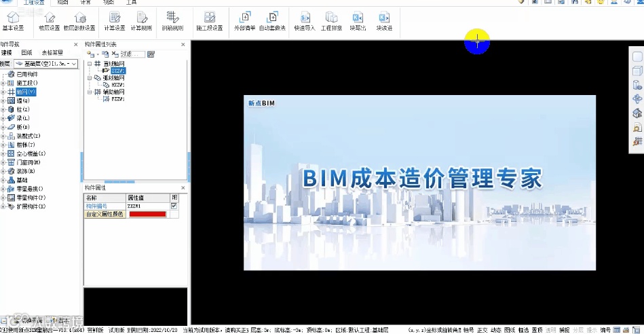Toggle 编号 numbering in the status bar

point(605,330)
